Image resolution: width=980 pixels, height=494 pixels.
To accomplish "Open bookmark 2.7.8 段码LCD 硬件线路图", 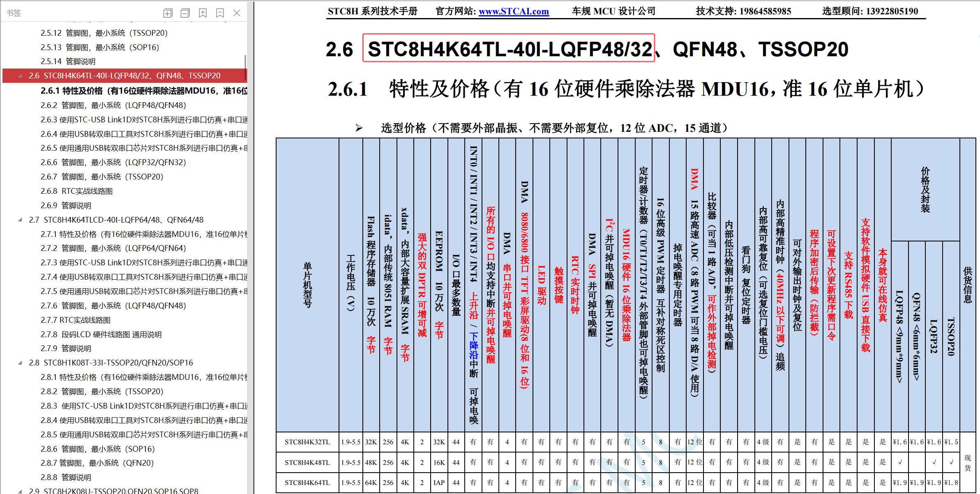I will [101, 335].
